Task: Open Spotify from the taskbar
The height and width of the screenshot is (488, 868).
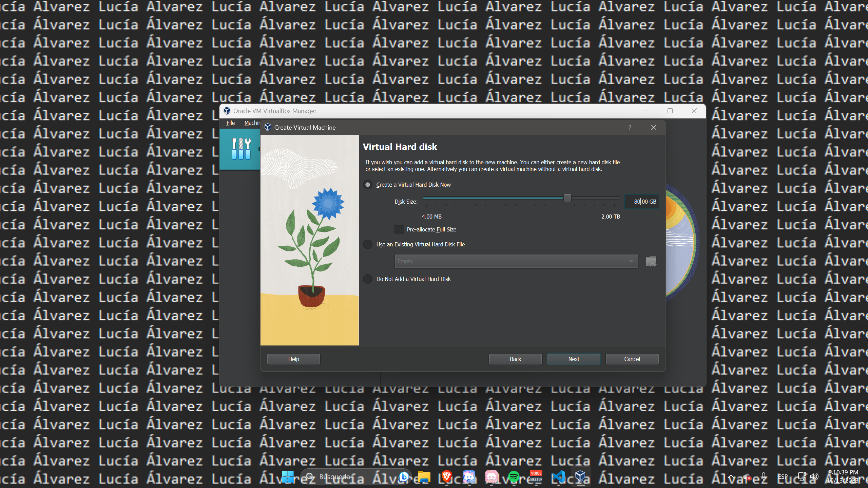Action: pyautogui.click(x=514, y=477)
